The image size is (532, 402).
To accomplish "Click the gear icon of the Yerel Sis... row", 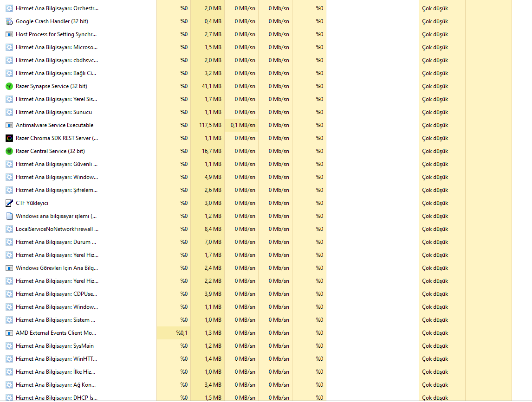I will click(x=9, y=99).
